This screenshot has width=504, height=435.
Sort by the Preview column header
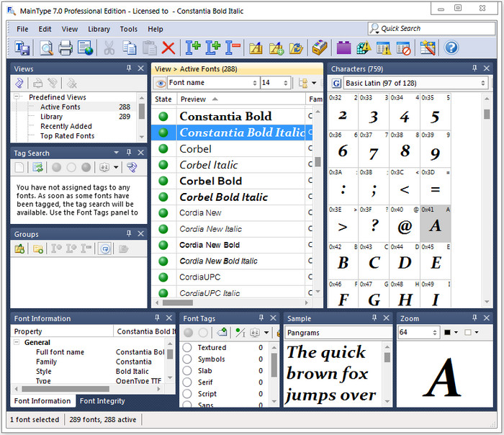pyautogui.click(x=240, y=99)
